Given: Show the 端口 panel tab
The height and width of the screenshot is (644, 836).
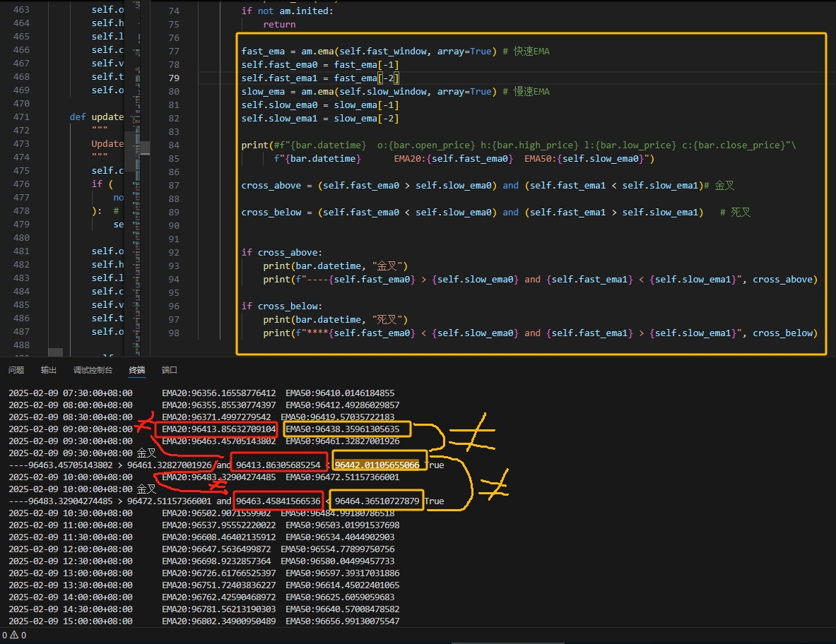Looking at the screenshot, I should click(x=170, y=370).
